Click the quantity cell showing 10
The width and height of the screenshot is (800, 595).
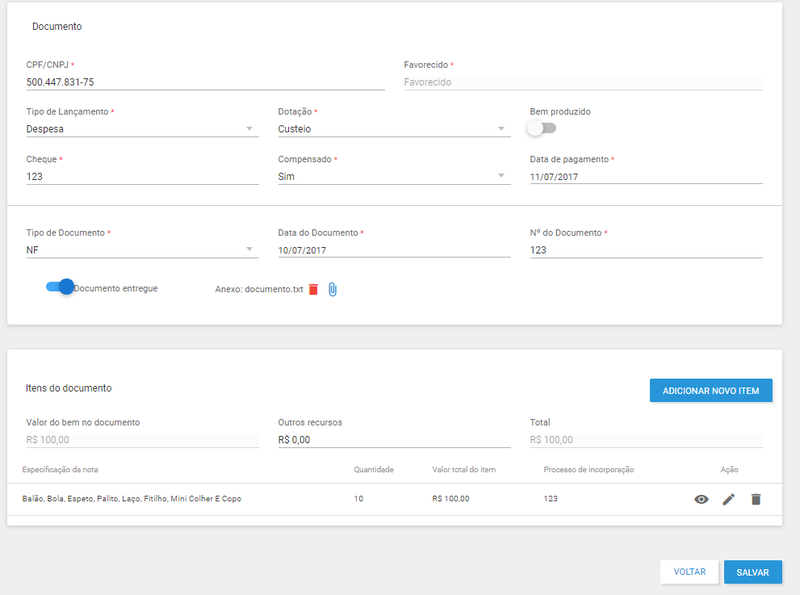pos(359,499)
